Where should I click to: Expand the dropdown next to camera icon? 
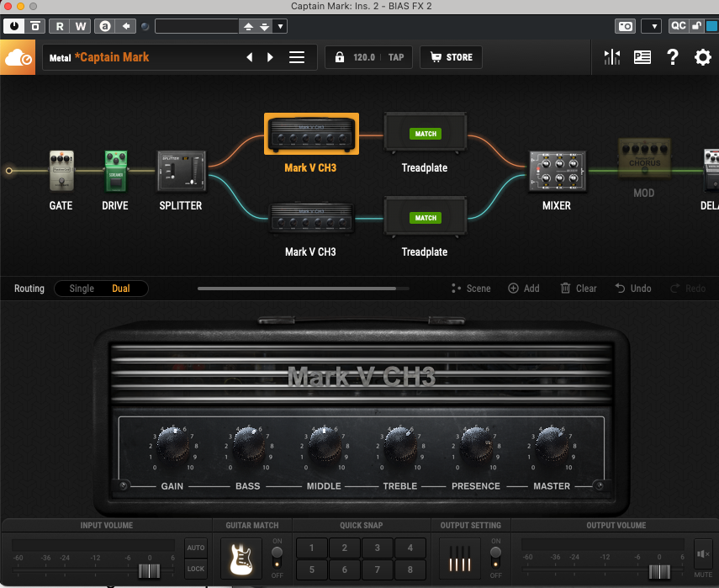point(651,26)
